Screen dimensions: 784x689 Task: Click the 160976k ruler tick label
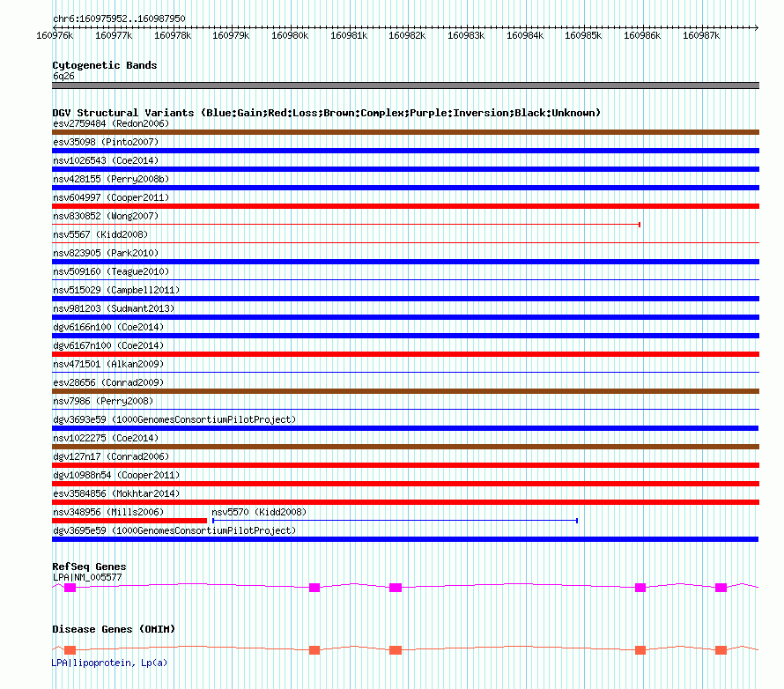(x=55, y=36)
